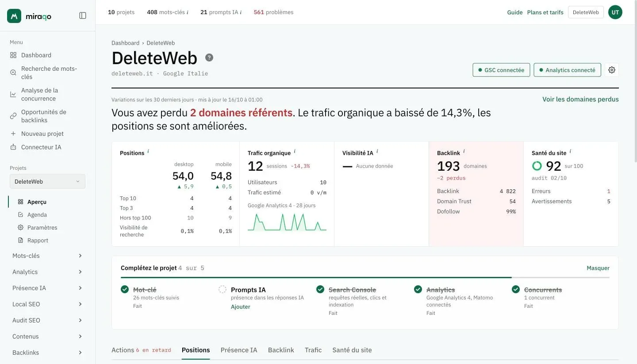The image size is (637, 364).
Task: Click Ajouter under Prompts IA
Action: (x=241, y=307)
